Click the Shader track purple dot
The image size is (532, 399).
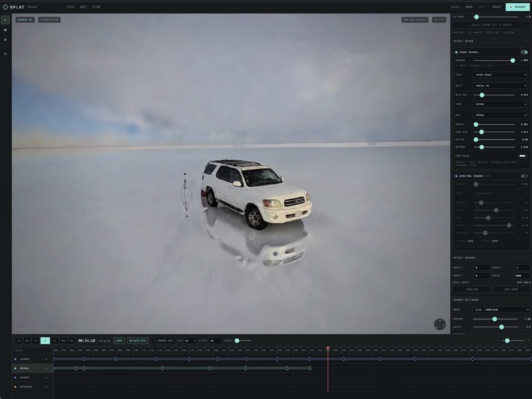[15, 377]
